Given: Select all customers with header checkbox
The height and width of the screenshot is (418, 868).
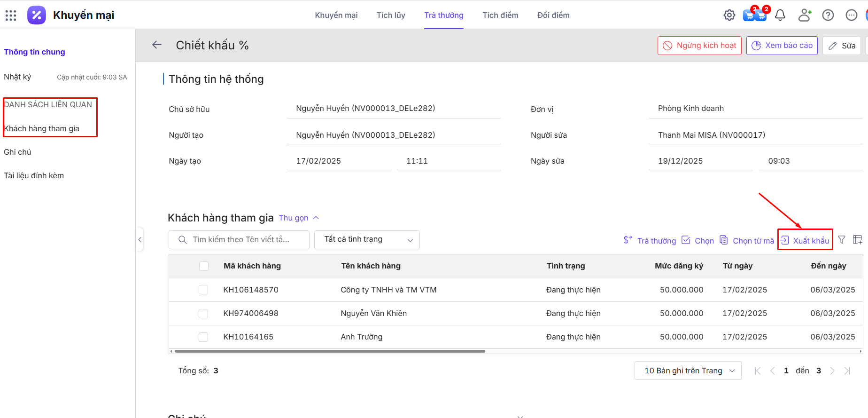Looking at the screenshot, I should click(204, 266).
